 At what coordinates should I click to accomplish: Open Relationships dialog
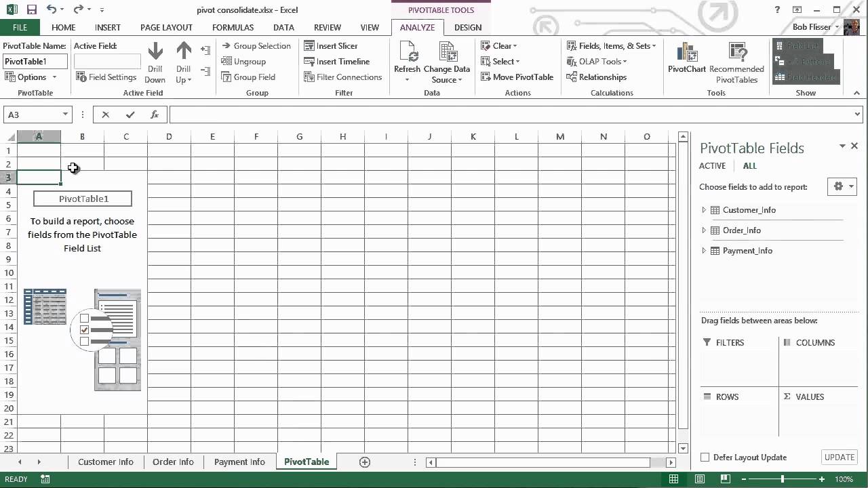(597, 77)
